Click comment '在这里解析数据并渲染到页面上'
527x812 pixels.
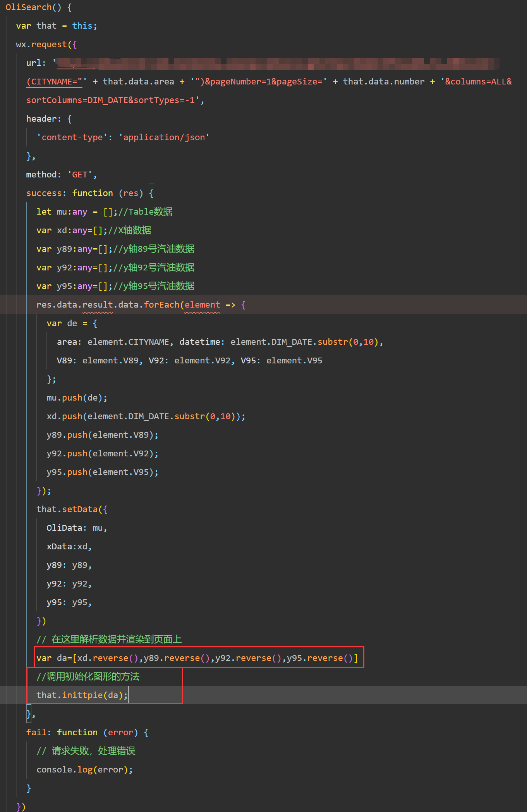point(117,640)
